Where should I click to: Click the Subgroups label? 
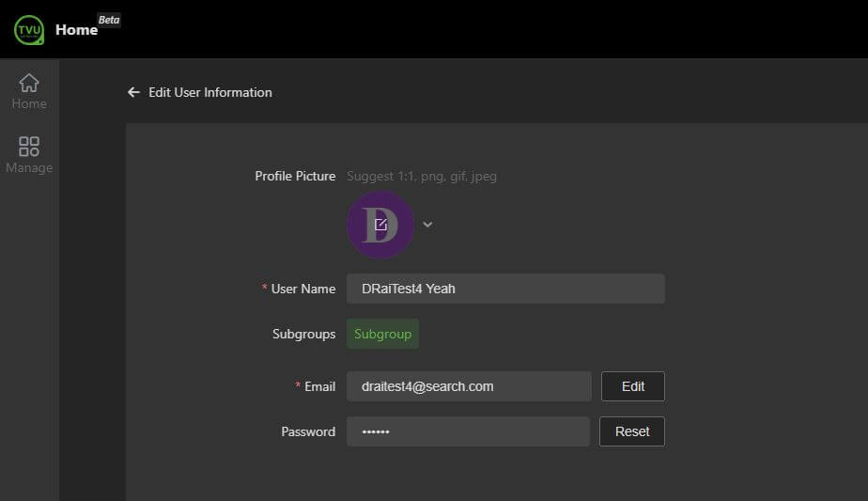tap(303, 334)
